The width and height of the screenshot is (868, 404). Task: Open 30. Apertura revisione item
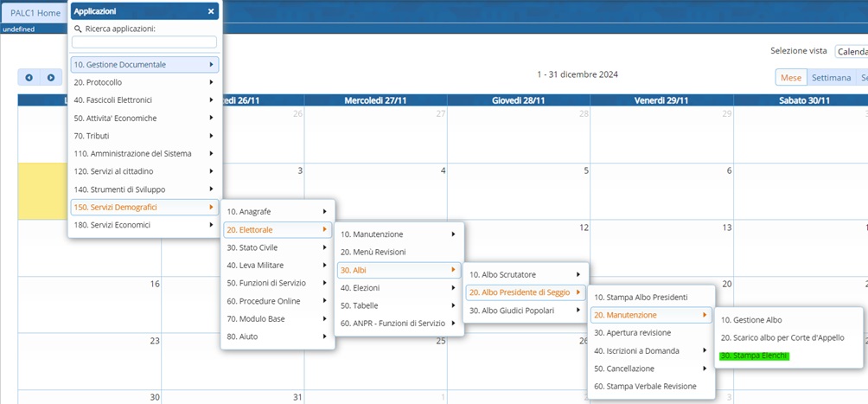click(x=632, y=333)
